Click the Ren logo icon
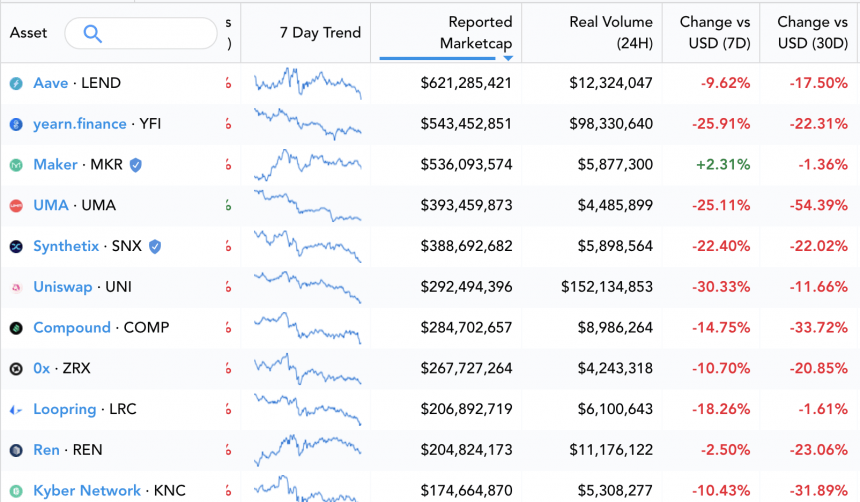860x502 pixels. (16, 450)
